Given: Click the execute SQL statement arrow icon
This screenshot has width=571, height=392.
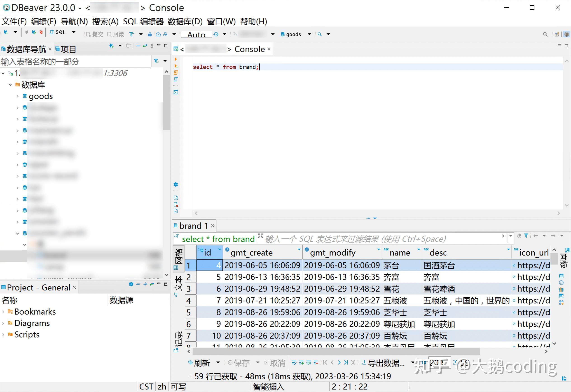Looking at the screenshot, I should point(176,59).
